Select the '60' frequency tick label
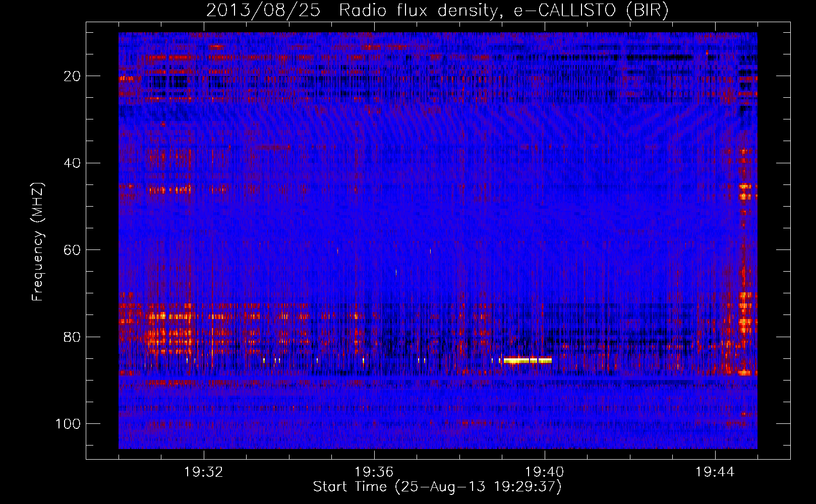This screenshot has width=816, height=504. (73, 250)
